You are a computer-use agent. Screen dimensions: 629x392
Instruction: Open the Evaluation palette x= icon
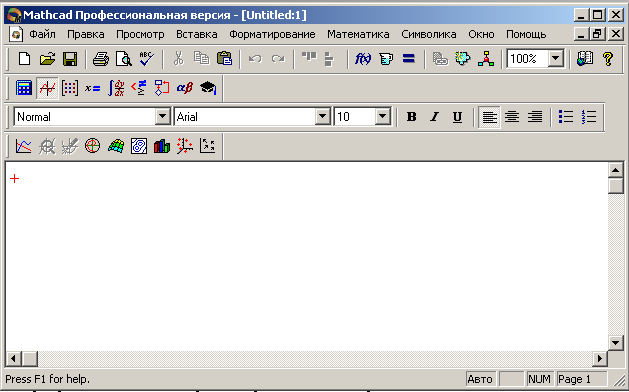[93, 88]
